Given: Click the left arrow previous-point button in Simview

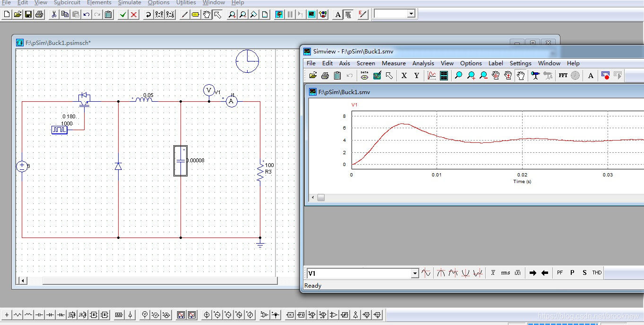Looking at the screenshot, I should [x=545, y=273].
